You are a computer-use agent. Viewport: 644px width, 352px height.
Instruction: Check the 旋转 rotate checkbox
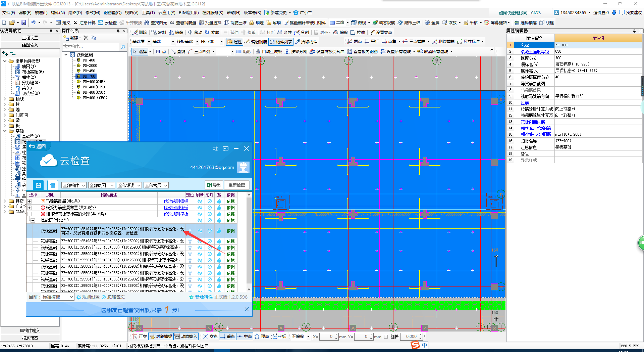386,337
